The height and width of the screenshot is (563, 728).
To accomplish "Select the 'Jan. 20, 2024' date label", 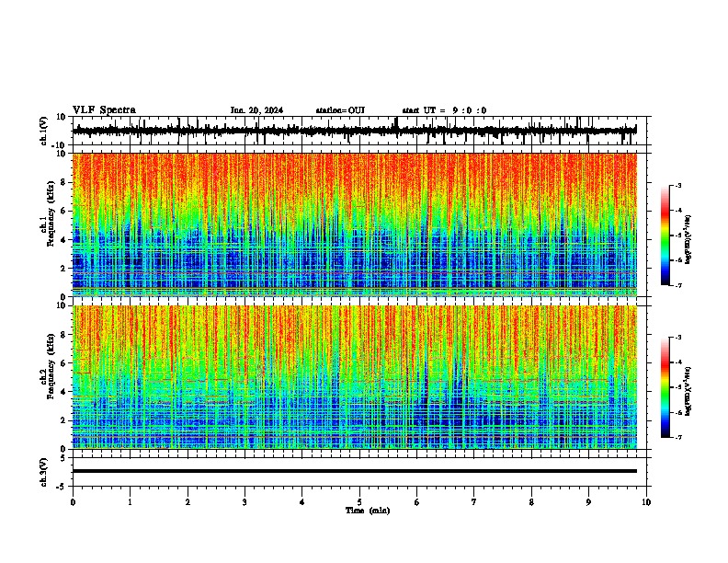I will (256, 110).
